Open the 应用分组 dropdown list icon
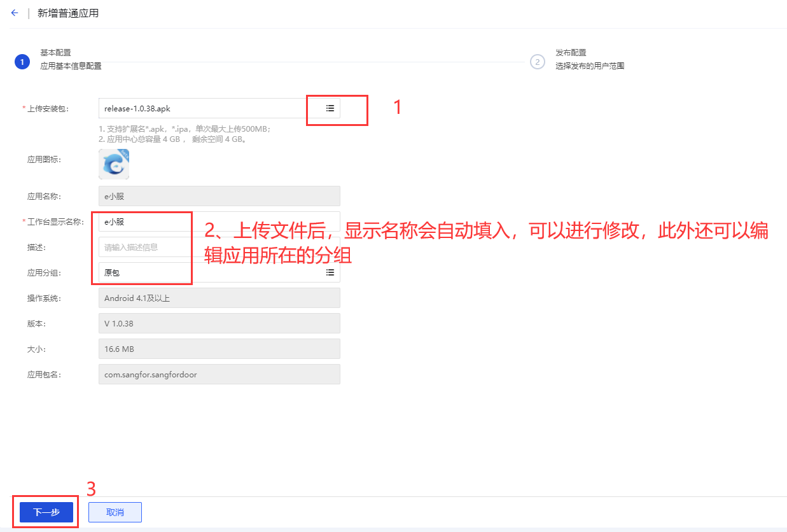787x532 pixels. pos(330,272)
